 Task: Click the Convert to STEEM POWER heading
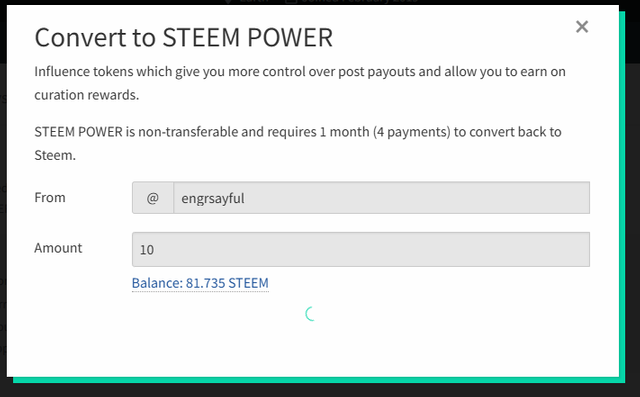pos(184,38)
